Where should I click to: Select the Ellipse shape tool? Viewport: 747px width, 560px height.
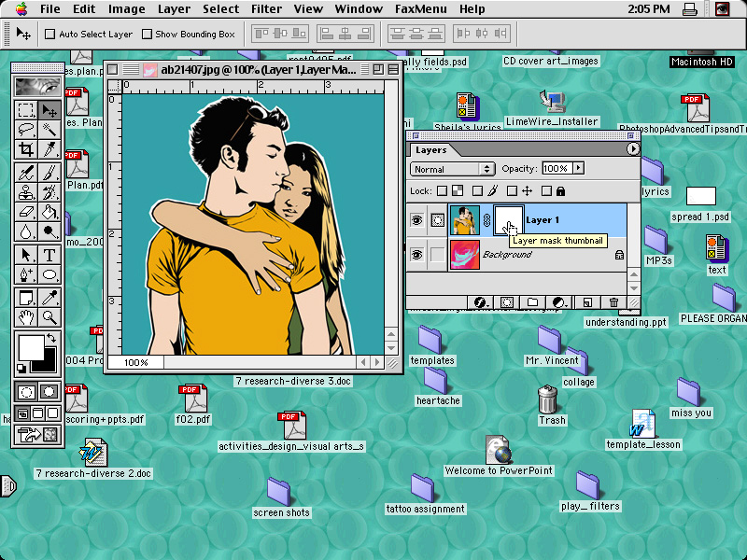(x=49, y=274)
